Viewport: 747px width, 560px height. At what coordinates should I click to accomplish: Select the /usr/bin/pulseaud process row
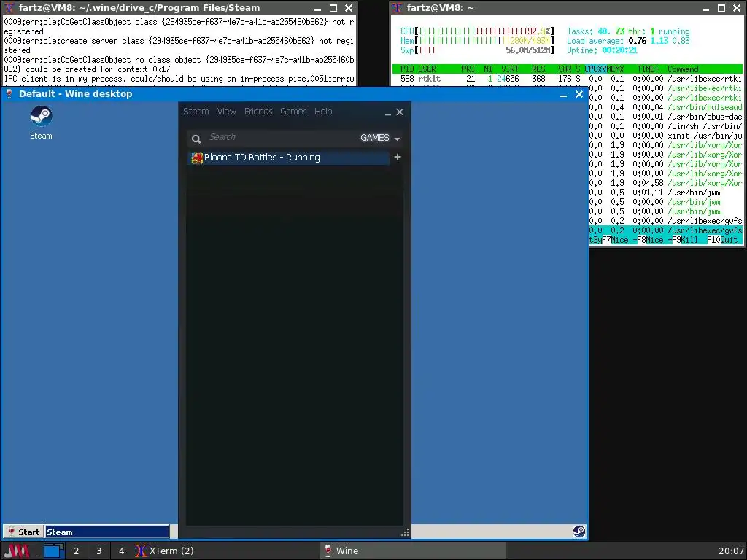tap(665, 107)
